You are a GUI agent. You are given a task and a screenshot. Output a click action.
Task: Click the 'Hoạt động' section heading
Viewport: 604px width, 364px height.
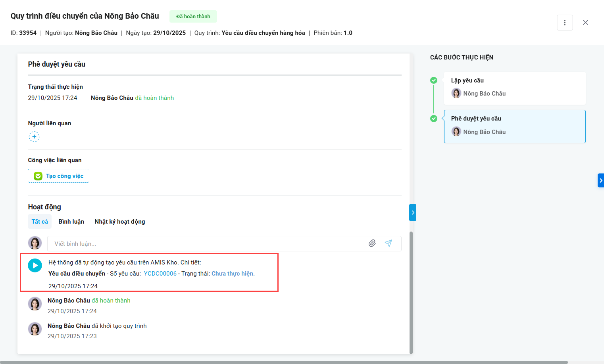(44, 207)
